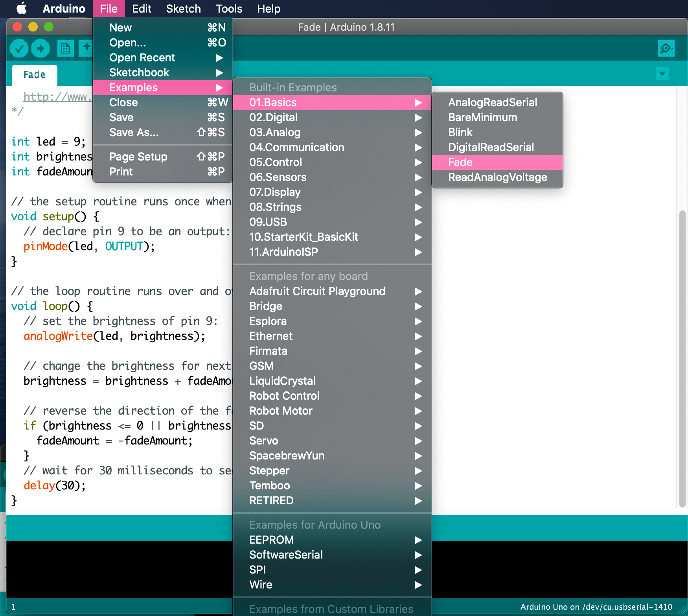
Task: Open the Arduino application menu
Action: pos(64,9)
